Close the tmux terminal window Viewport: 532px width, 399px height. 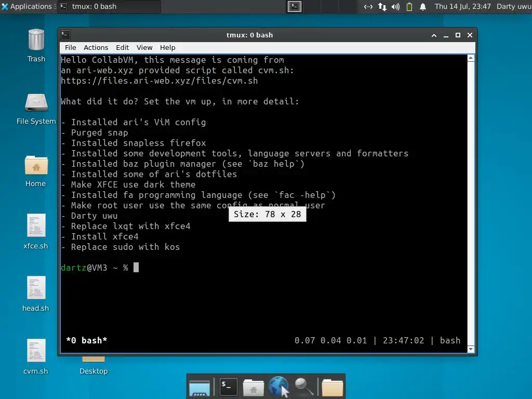470,35
